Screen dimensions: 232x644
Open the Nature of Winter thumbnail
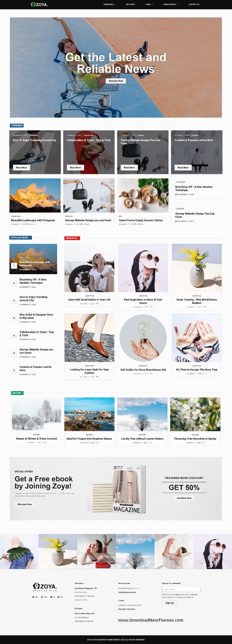(36, 414)
